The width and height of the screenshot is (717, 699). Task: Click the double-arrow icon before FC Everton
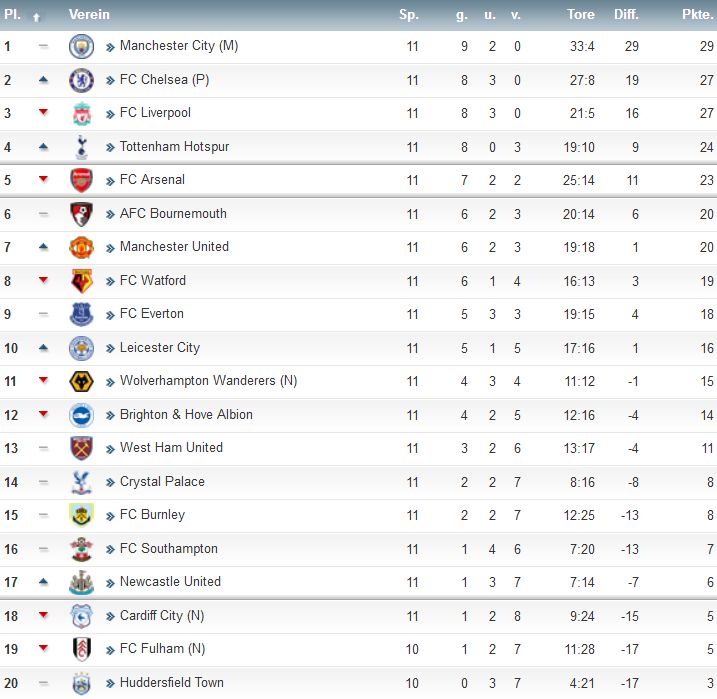click(x=110, y=315)
